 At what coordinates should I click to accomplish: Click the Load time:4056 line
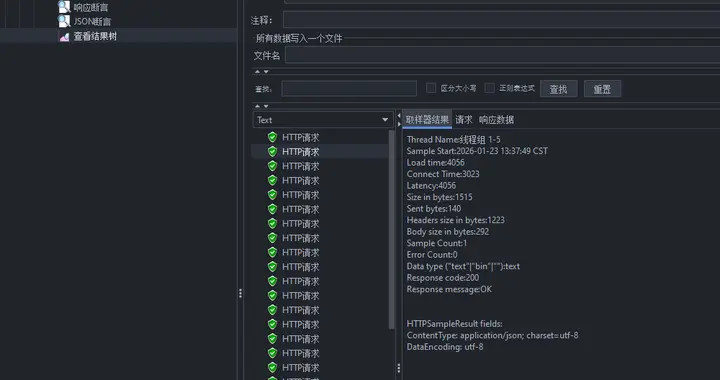435,162
